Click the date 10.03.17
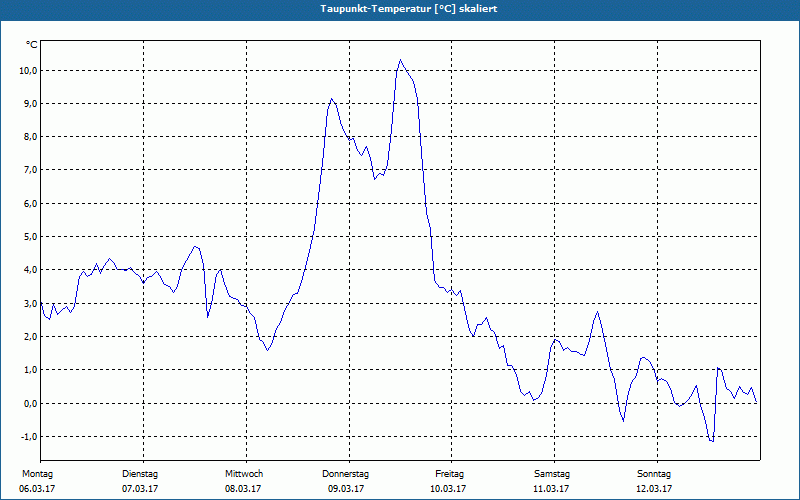800x500 pixels. click(448, 489)
